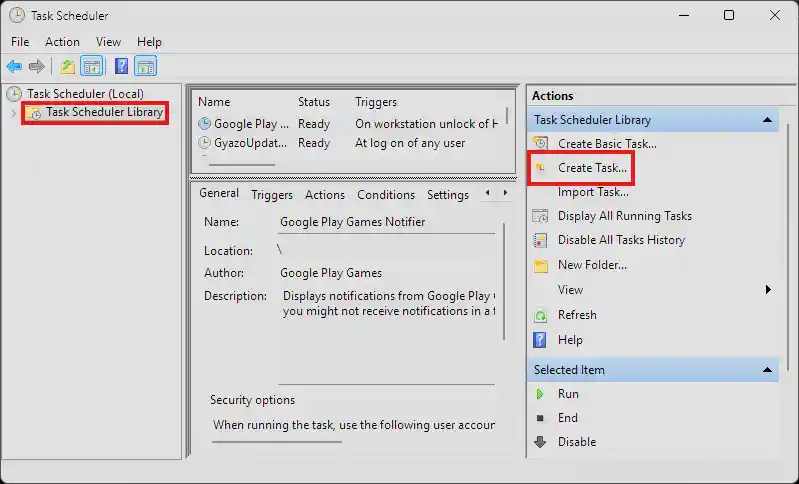This screenshot has height=484, width=799.
Task: Maximize the Task Scheduler window
Action: pos(729,15)
